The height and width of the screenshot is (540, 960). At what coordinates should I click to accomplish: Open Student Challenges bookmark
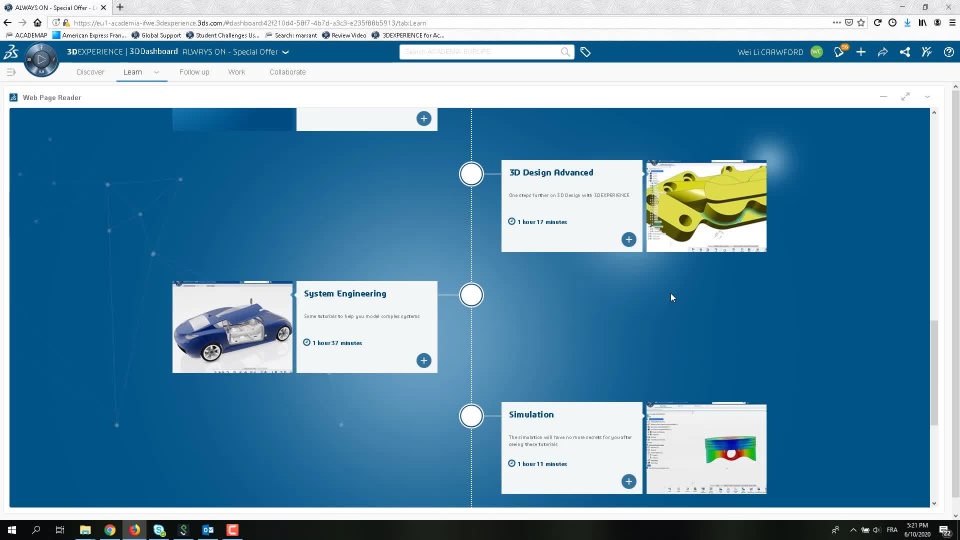click(222, 36)
